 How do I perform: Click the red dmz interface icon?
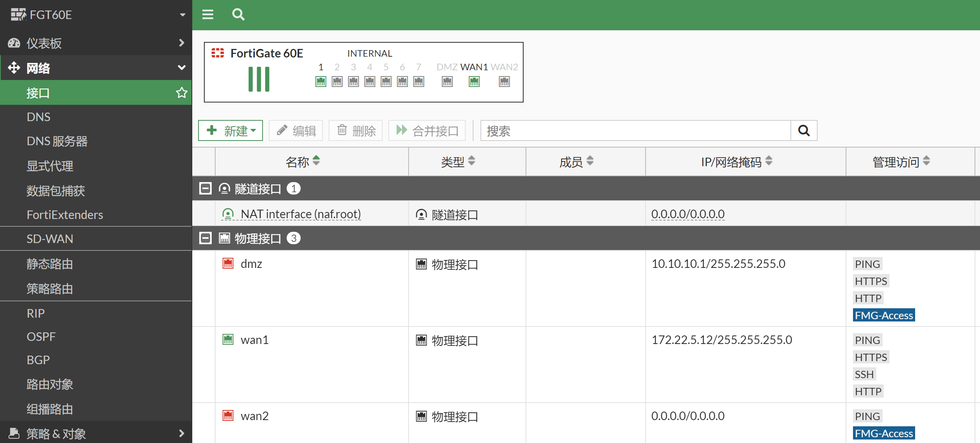click(x=228, y=264)
